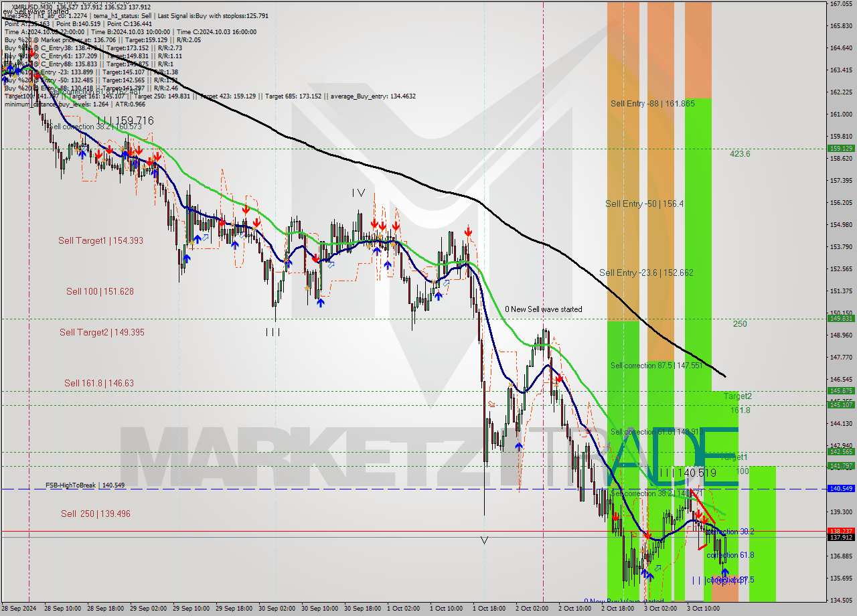Click the 'Sell Entry -50 | 156.4' label
The image size is (857, 616).
pyautogui.click(x=644, y=204)
